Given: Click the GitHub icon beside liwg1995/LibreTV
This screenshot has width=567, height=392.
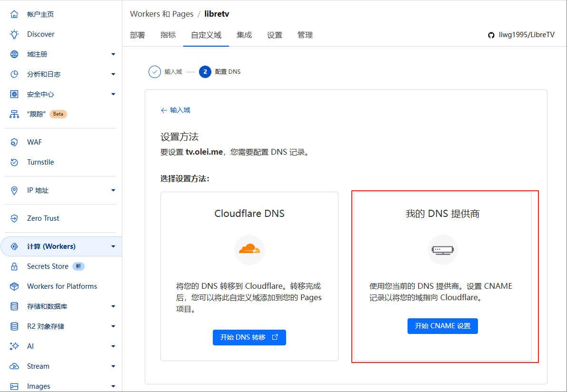Looking at the screenshot, I should [x=491, y=35].
